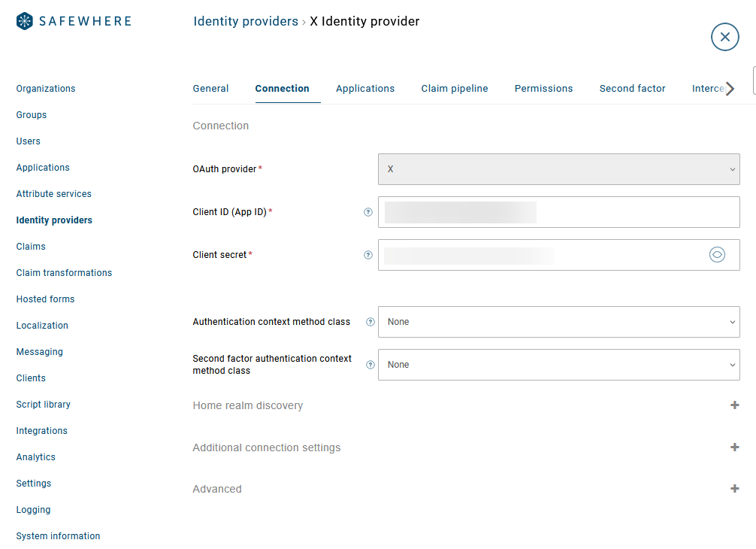The width and height of the screenshot is (756, 549).
Task: Click the help icon beside Client ID
Action: [368, 212]
